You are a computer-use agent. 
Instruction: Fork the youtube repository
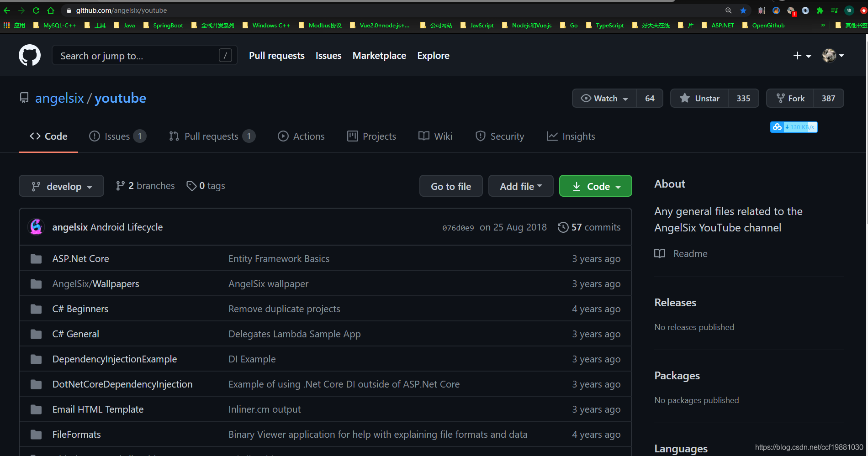[x=790, y=98]
